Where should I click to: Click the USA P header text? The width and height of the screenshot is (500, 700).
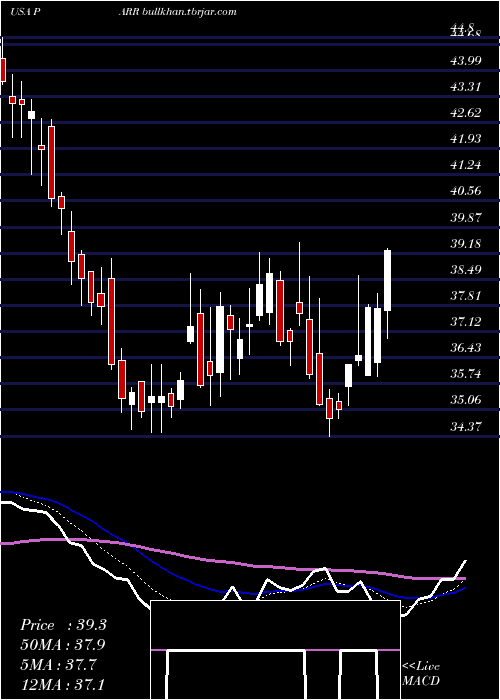tap(26, 12)
